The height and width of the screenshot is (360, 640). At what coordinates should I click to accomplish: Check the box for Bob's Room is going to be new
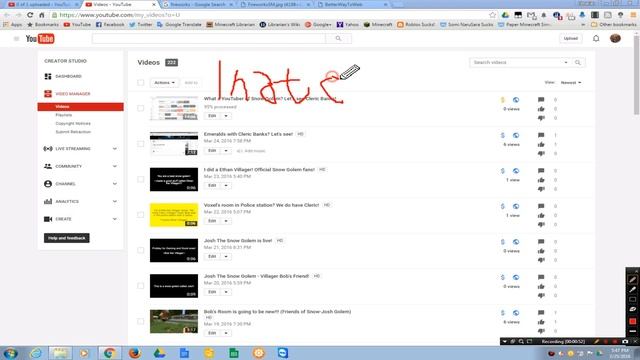pyautogui.click(x=140, y=321)
